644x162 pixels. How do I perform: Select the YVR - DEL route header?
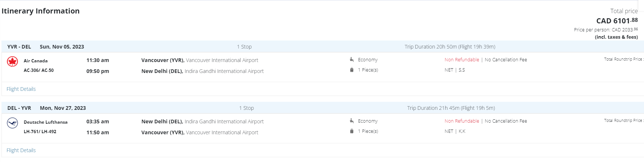pos(19,47)
